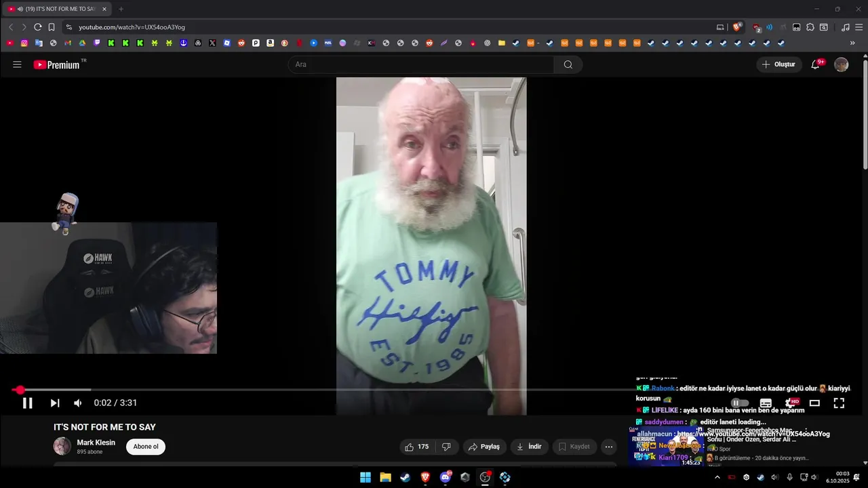The height and width of the screenshot is (488, 868).
Task: Open the Samsunspor-Fenerbahçe recommended video thumbnail
Action: [667, 445]
